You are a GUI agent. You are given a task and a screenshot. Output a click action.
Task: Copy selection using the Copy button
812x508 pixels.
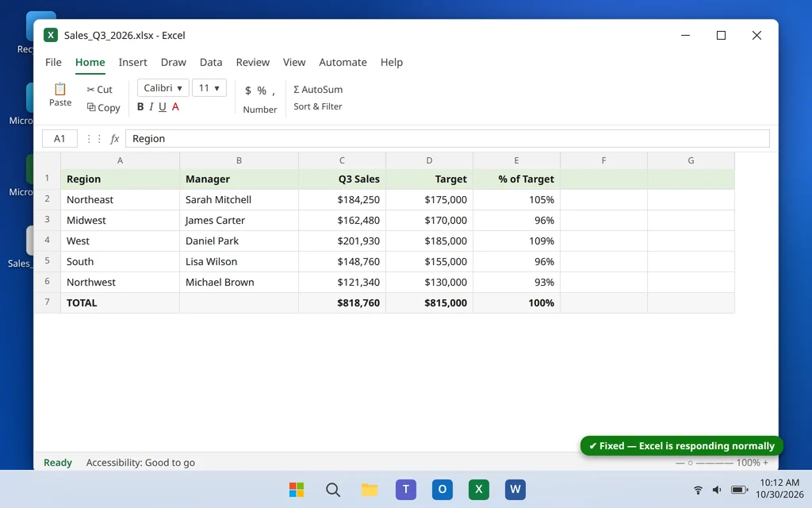104,108
